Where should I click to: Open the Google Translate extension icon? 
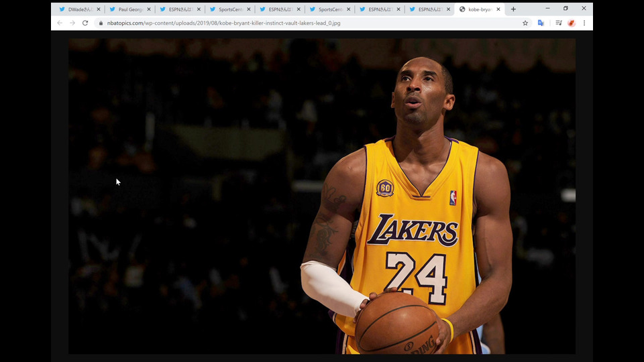[x=541, y=23]
